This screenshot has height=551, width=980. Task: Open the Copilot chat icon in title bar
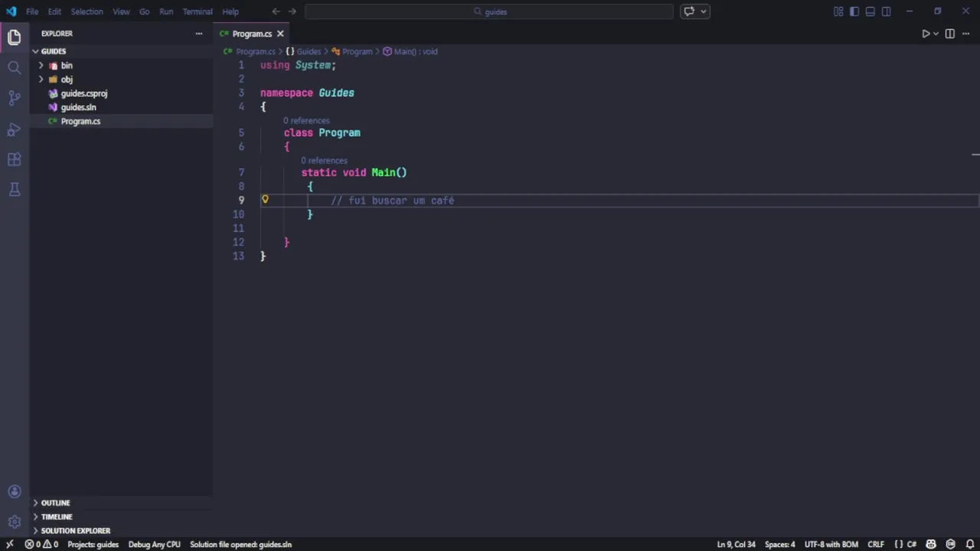pyautogui.click(x=689, y=11)
